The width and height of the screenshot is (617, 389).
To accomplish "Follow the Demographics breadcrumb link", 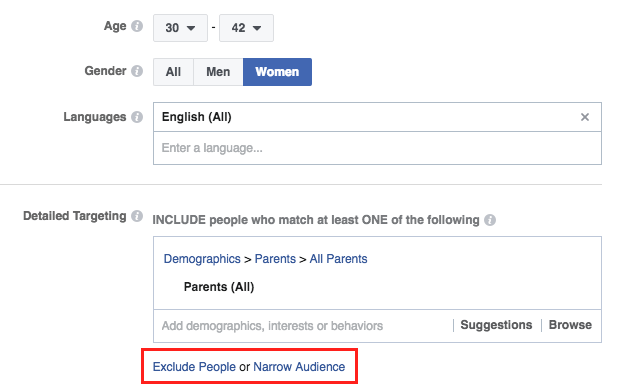I will (202, 259).
